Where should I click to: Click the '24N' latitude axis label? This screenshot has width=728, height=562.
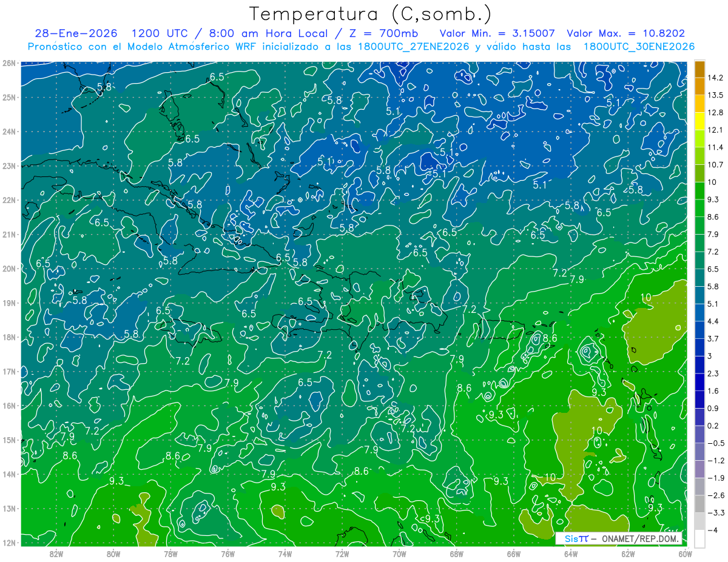click(8, 132)
